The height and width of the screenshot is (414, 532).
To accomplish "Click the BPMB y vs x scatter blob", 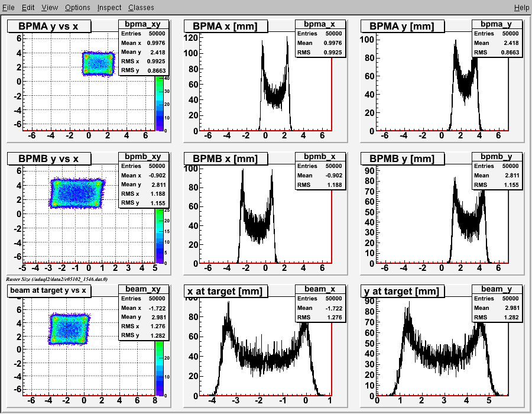I will tap(77, 193).
